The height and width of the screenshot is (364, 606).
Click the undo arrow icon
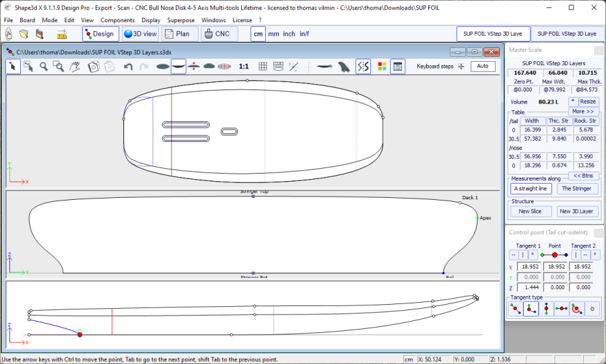point(128,66)
